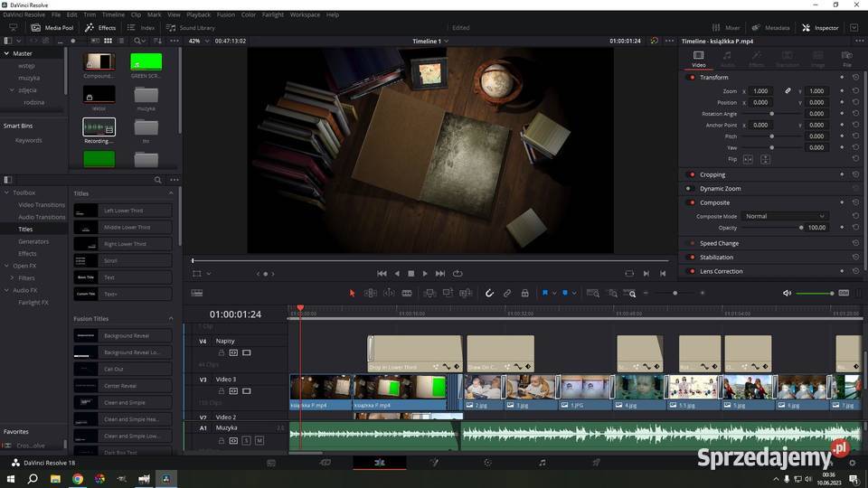Viewport: 868px width, 488px height.
Task: Click the Blade Edit Mode tool
Action: [407, 293]
